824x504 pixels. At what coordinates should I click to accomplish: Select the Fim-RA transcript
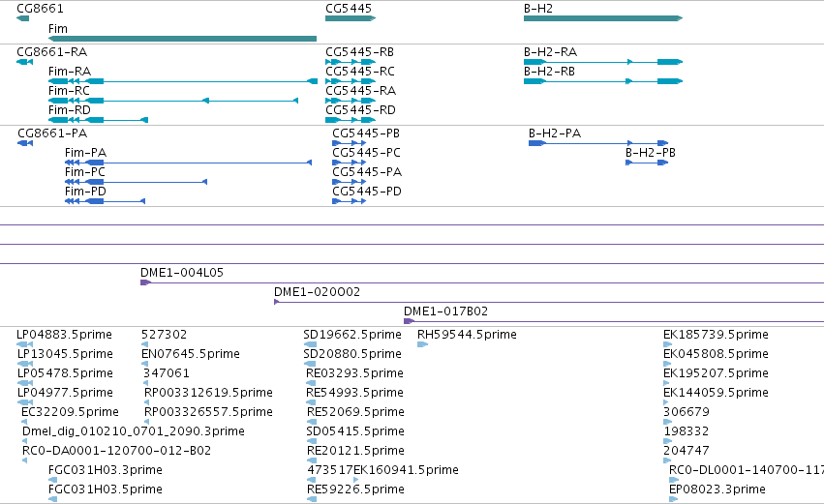[183, 81]
